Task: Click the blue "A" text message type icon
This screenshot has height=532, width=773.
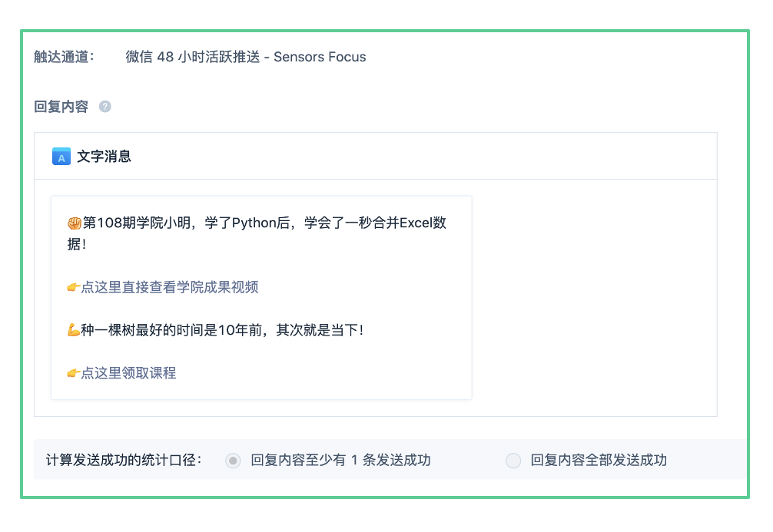Action: (x=61, y=156)
